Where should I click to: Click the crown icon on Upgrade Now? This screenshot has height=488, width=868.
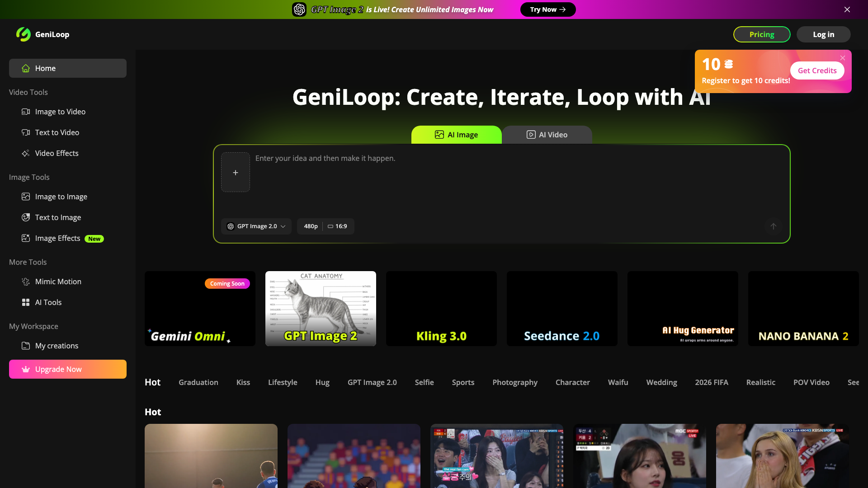click(26, 369)
